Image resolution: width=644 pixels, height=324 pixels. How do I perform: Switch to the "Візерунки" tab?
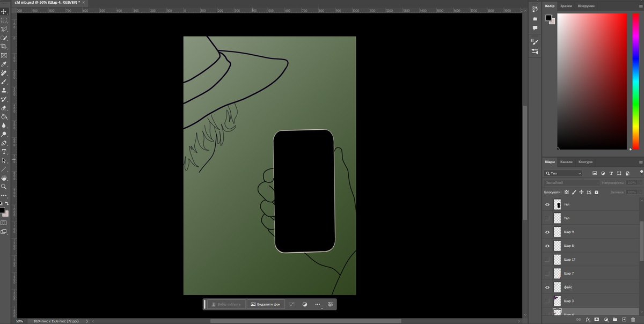pyautogui.click(x=586, y=5)
